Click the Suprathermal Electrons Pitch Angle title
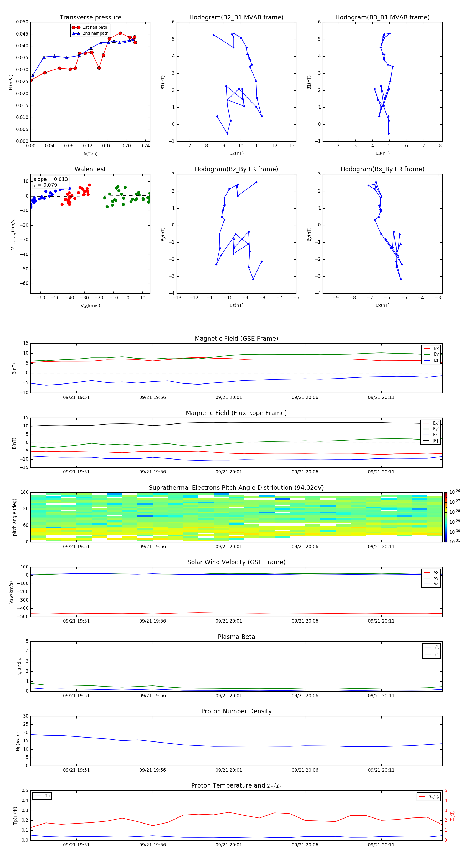473x868 pixels. pos(236,488)
